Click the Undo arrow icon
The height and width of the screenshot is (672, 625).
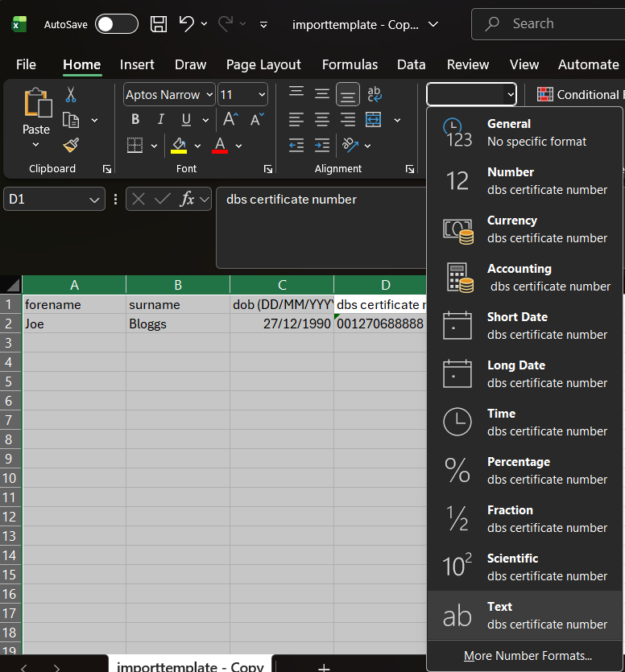pos(187,24)
